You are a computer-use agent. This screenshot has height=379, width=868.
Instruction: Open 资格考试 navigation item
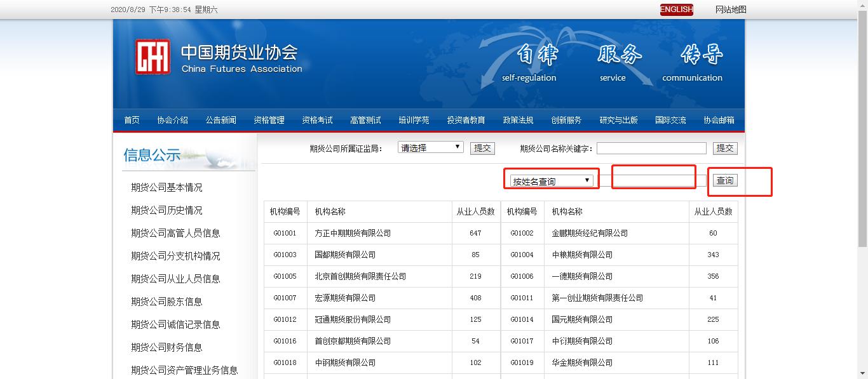click(x=318, y=120)
